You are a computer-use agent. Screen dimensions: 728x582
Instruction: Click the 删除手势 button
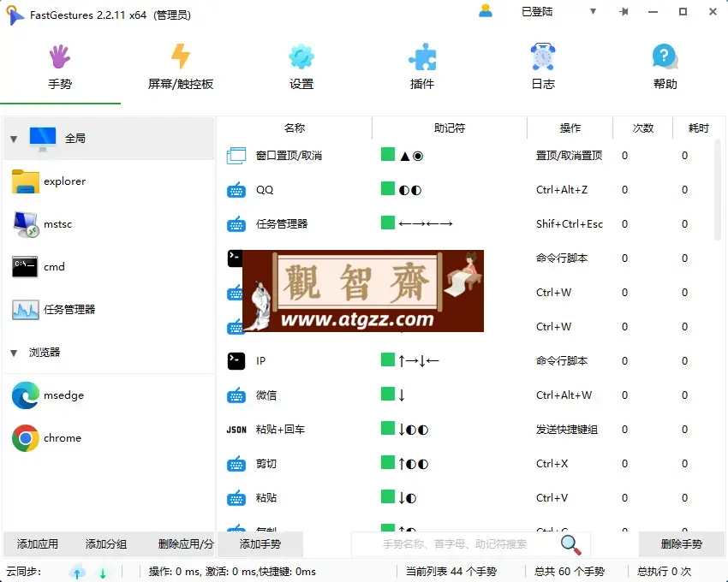[x=682, y=544]
